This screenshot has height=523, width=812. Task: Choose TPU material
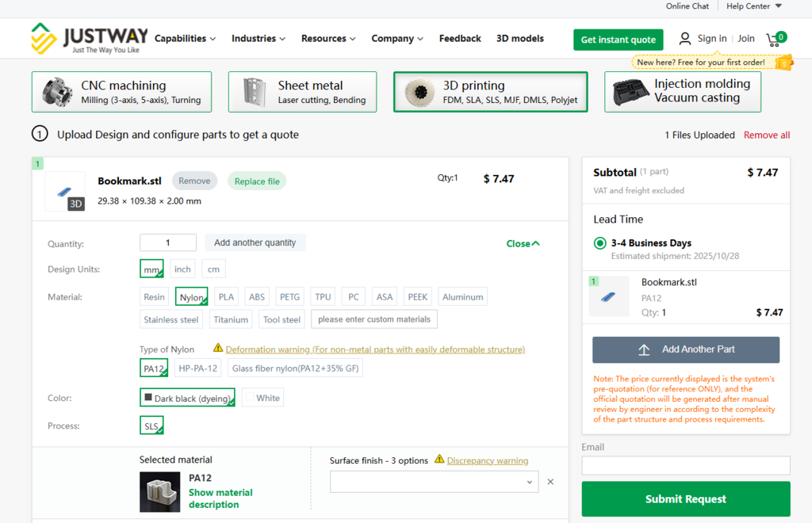pos(324,297)
